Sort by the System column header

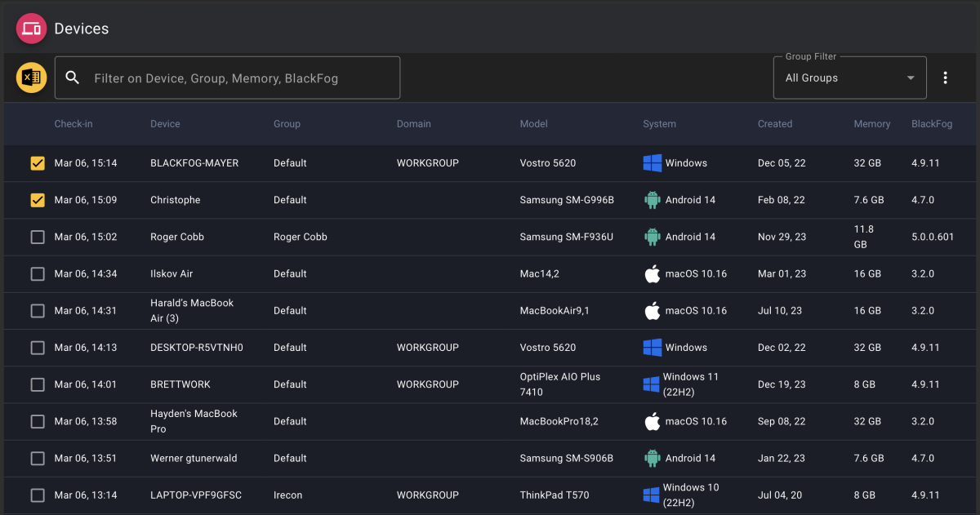click(x=659, y=124)
